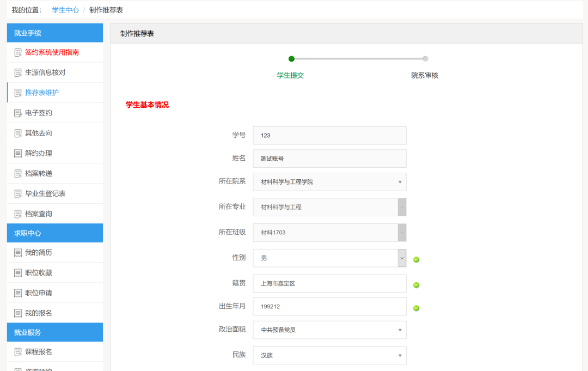
Task: Open the 毕业生登记表 sidebar link
Action: pyautogui.click(x=45, y=193)
